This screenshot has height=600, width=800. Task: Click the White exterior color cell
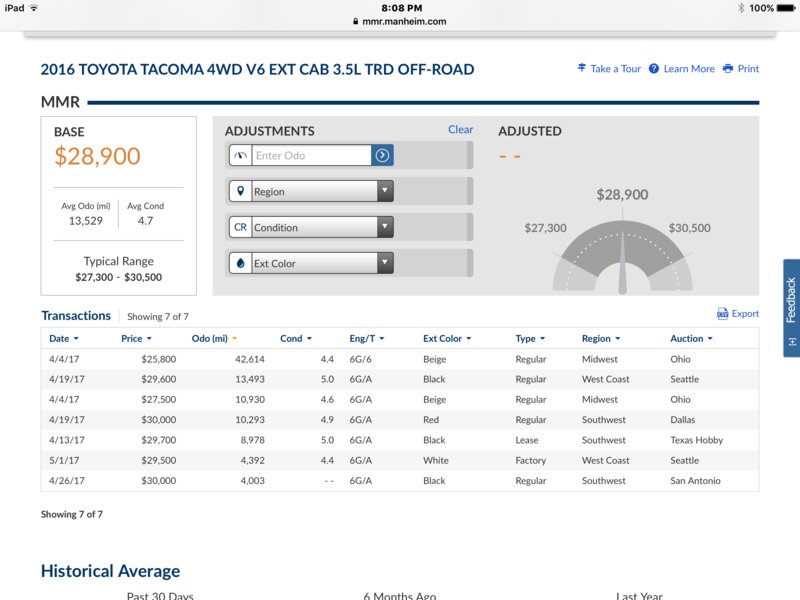pyautogui.click(x=436, y=460)
